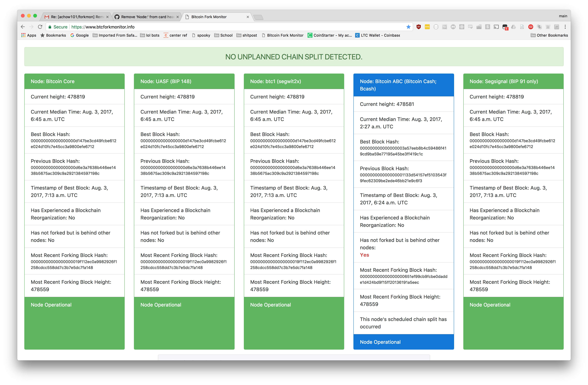
Task: Expand the Other Bookmarks folder
Action: click(x=549, y=35)
